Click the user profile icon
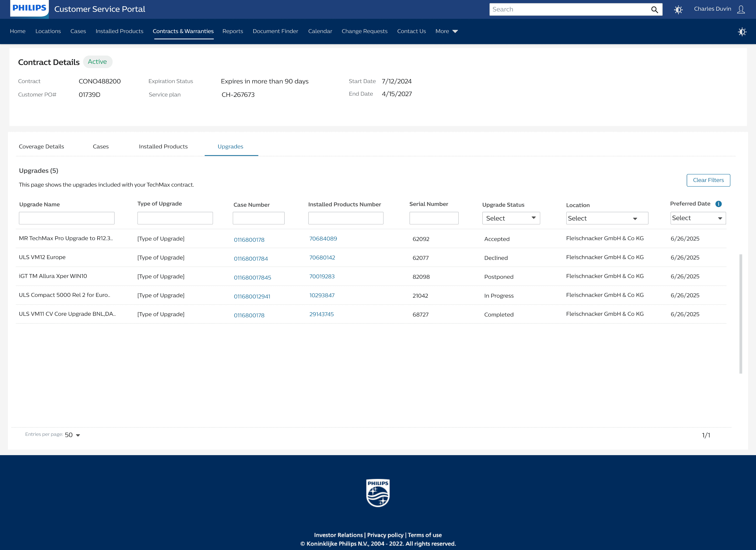 (741, 9)
